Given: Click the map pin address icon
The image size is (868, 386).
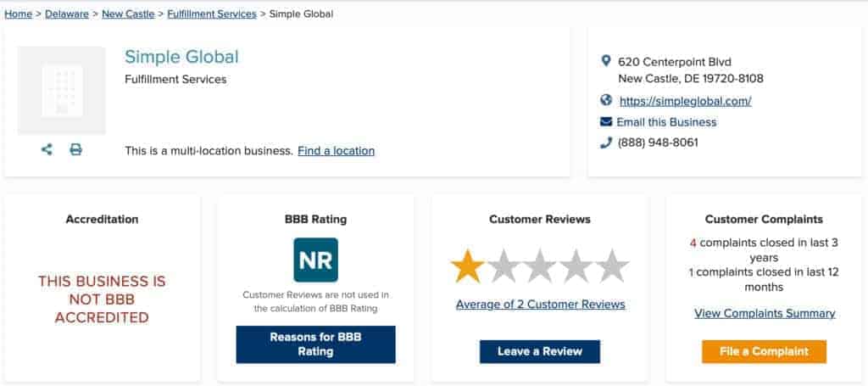Looking at the screenshot, I should click(x=605, y=61).
